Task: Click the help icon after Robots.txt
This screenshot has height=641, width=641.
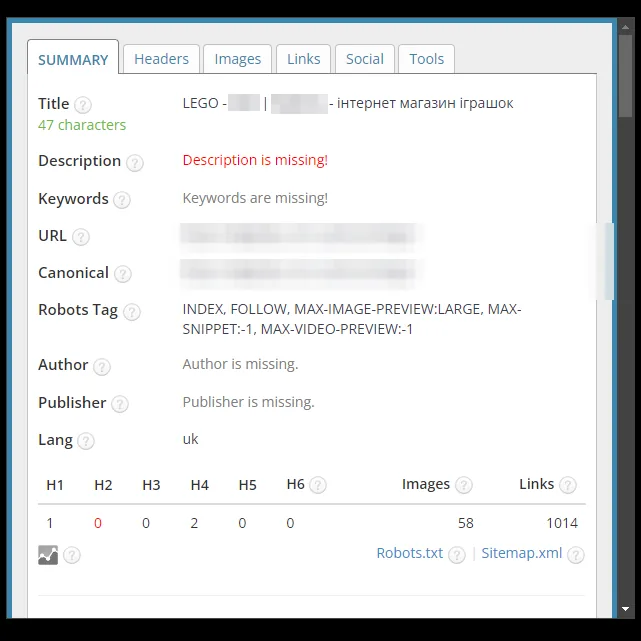Action: coord(457,555)
